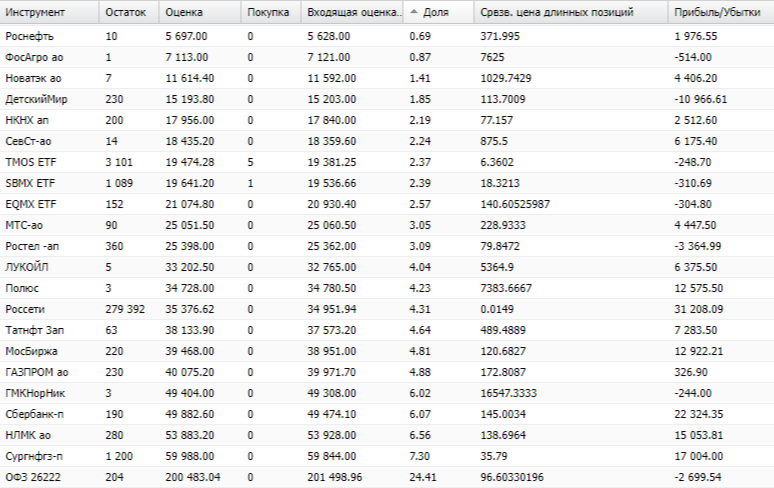Click Татнфт 3ап share 4.64
The width and height of the screenshot is (774, 488).
point(420,330)
